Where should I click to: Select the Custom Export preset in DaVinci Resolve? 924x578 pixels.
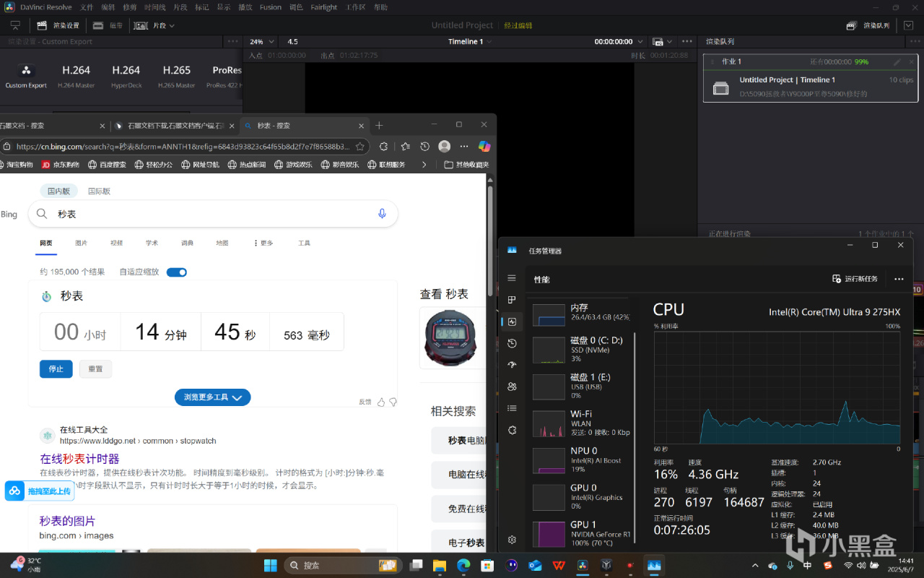click(26, 76)
